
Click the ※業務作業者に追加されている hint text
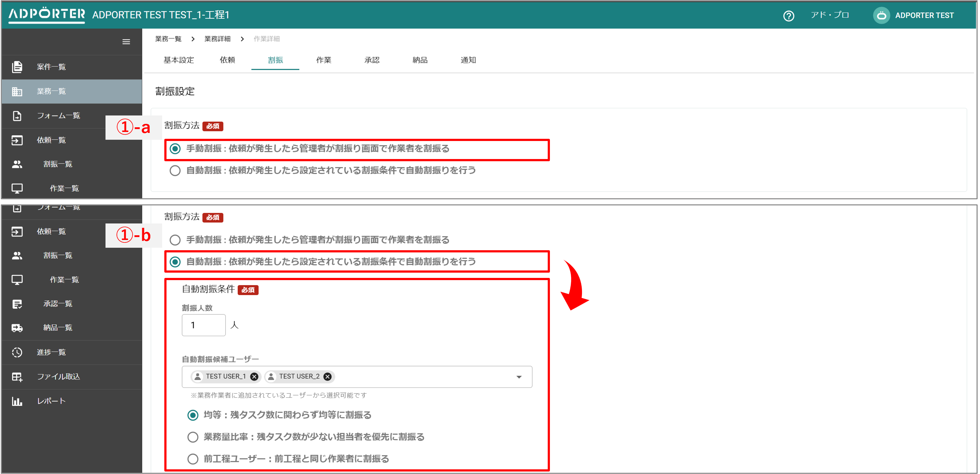[279, 396]
